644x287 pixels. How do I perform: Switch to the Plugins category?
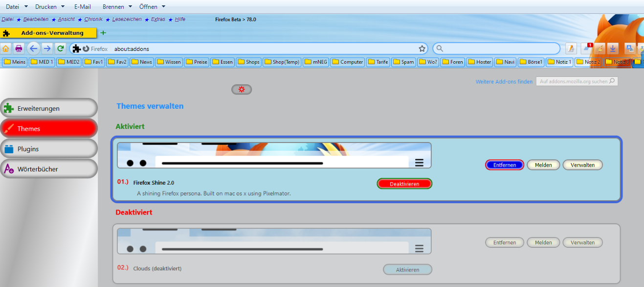click(49, 148)
